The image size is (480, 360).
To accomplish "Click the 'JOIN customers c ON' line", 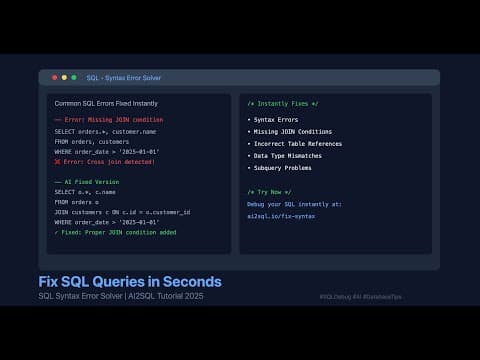I will pyautogui.click(x=122, y=212).
